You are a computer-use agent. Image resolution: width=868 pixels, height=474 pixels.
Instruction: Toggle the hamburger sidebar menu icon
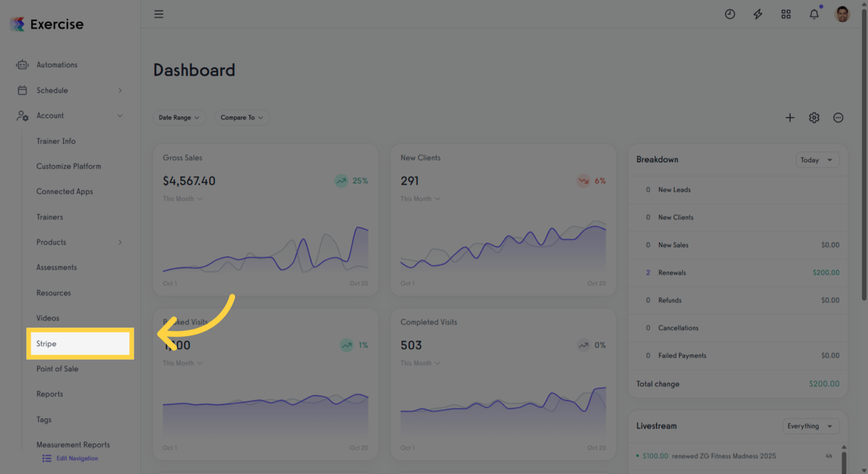click(x=159, y=14)
